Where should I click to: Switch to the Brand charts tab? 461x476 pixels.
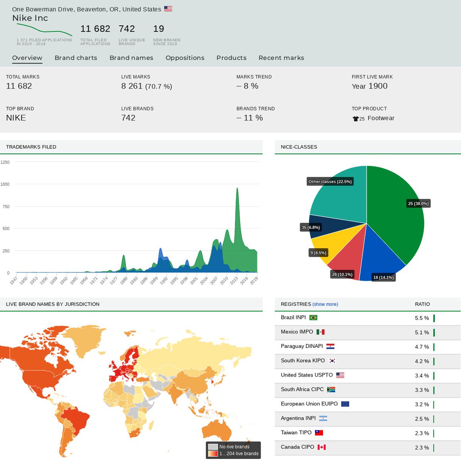coord(76,58)
